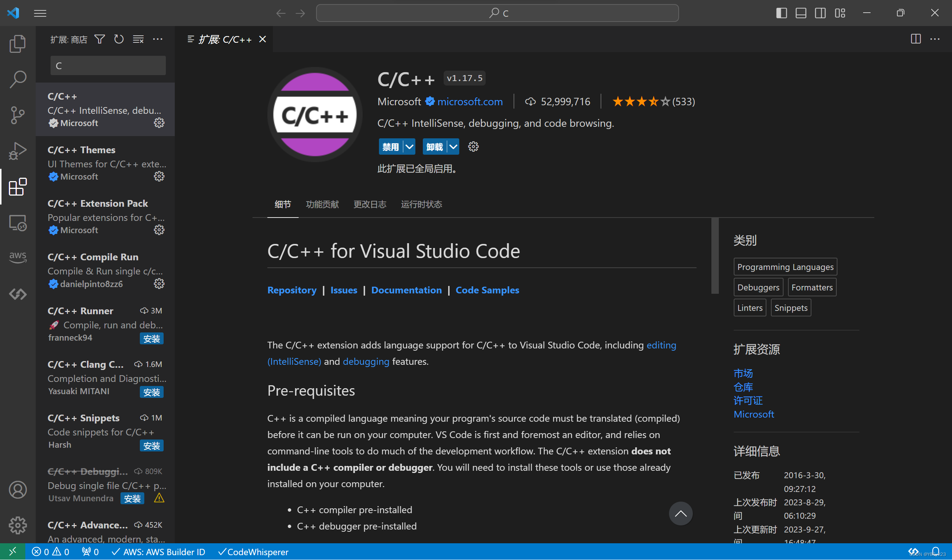
Task: Toggle the secondary side bar
Action: 820,13
